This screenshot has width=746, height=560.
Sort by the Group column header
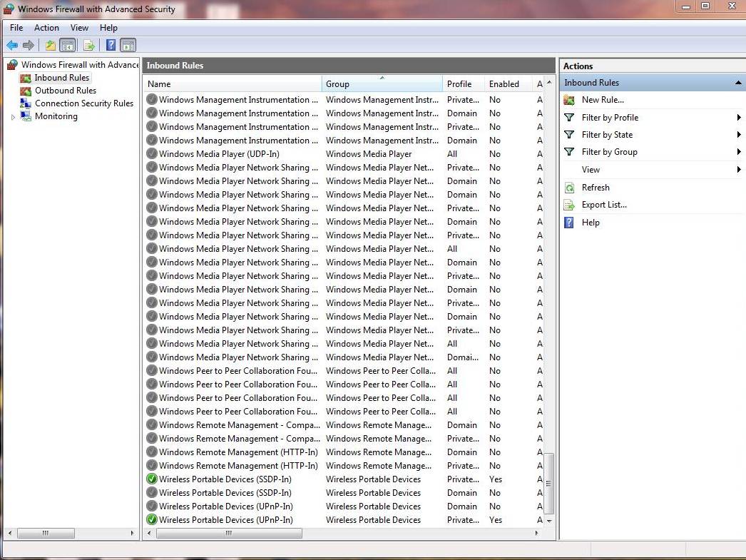[382, 83]
